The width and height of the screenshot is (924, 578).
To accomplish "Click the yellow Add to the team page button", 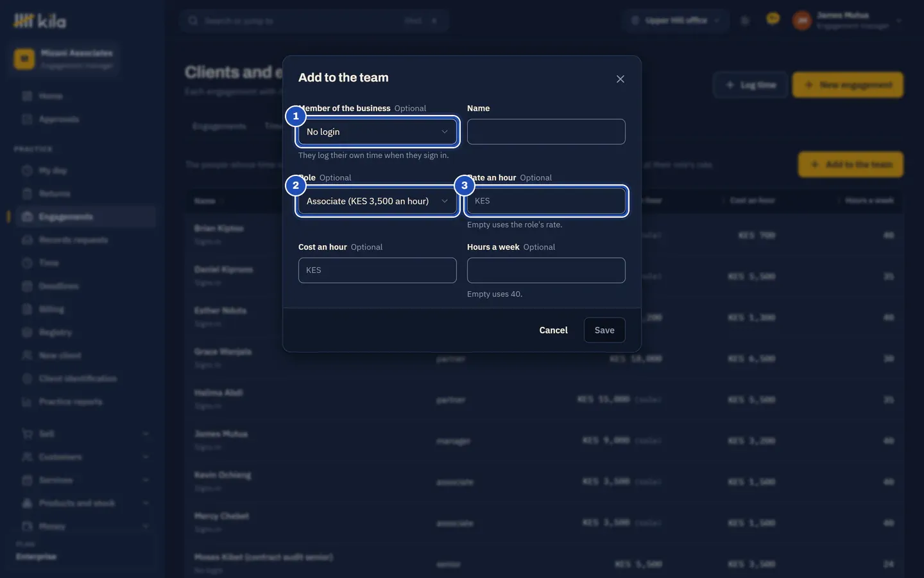I will 851,164.
